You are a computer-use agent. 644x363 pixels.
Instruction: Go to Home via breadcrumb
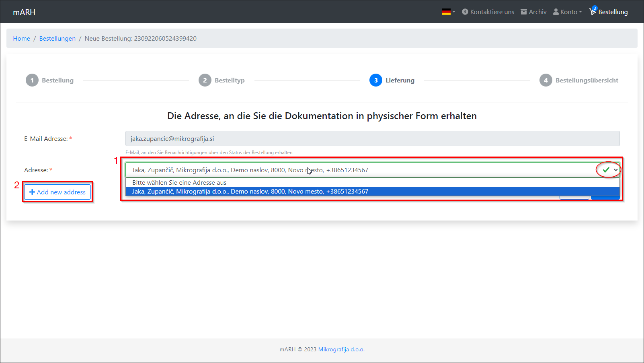[21, 39]
